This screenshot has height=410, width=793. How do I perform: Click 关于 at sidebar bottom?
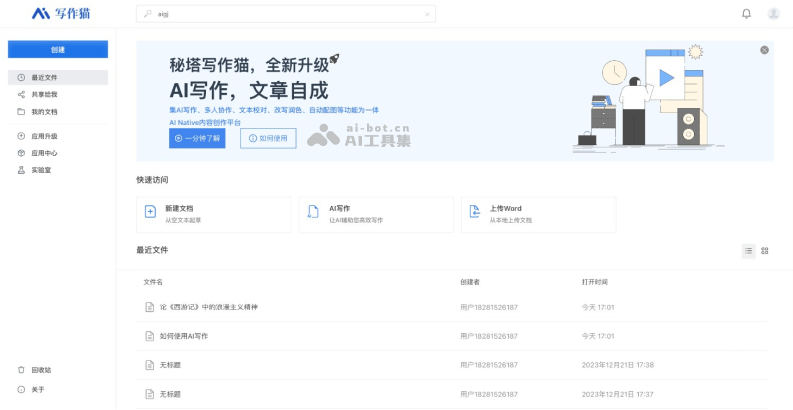pyautogui.click(x=38, y=389)
